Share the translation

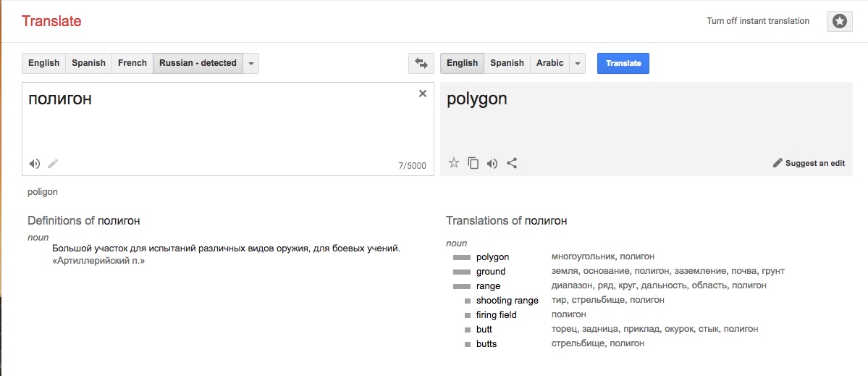click(512, 163)
